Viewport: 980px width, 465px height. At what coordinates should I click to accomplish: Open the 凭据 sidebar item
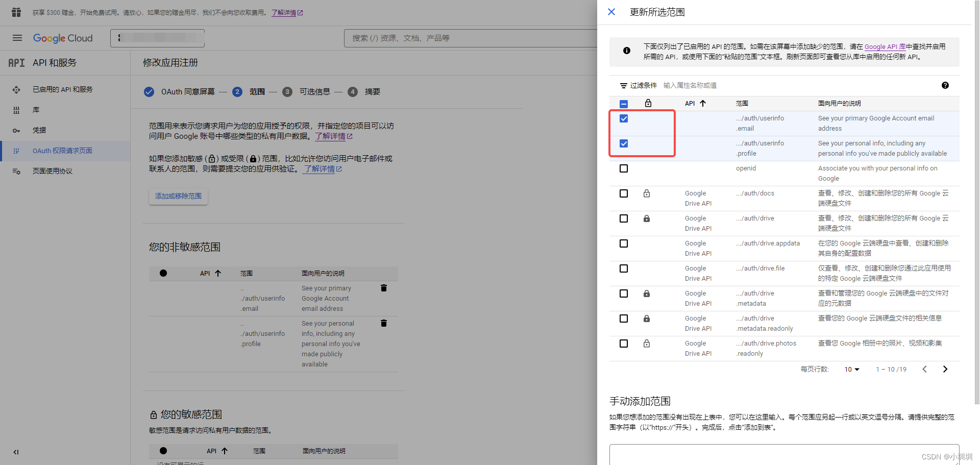tap(39, 130)
